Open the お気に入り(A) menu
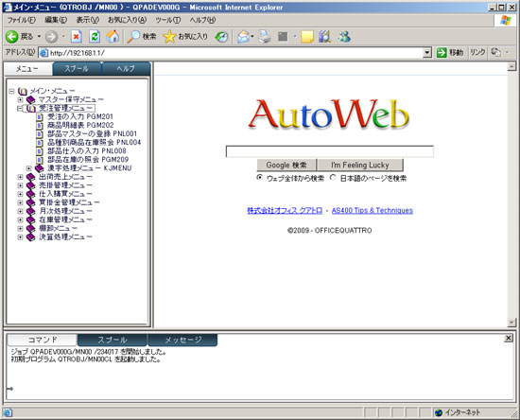 click(127, 20)
